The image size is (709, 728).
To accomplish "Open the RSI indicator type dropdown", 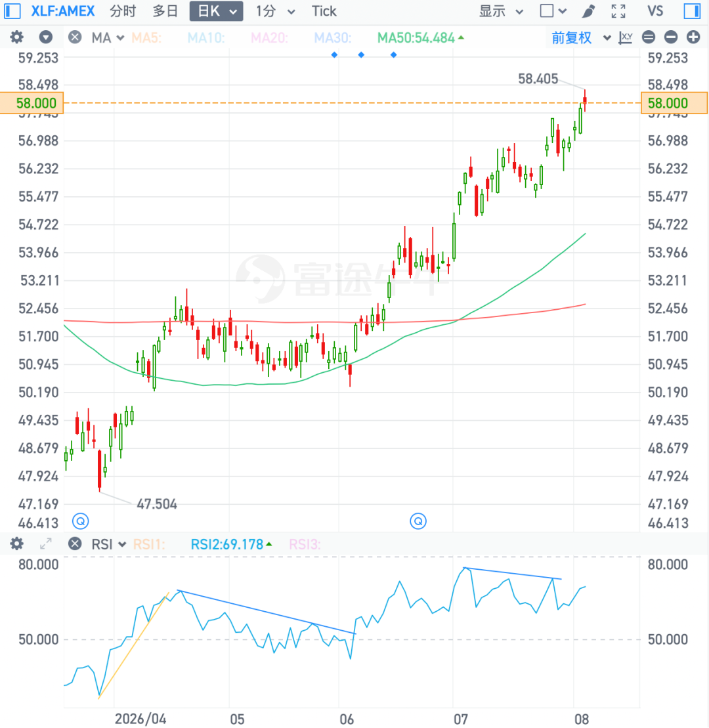I will click(x=109, y=544).
